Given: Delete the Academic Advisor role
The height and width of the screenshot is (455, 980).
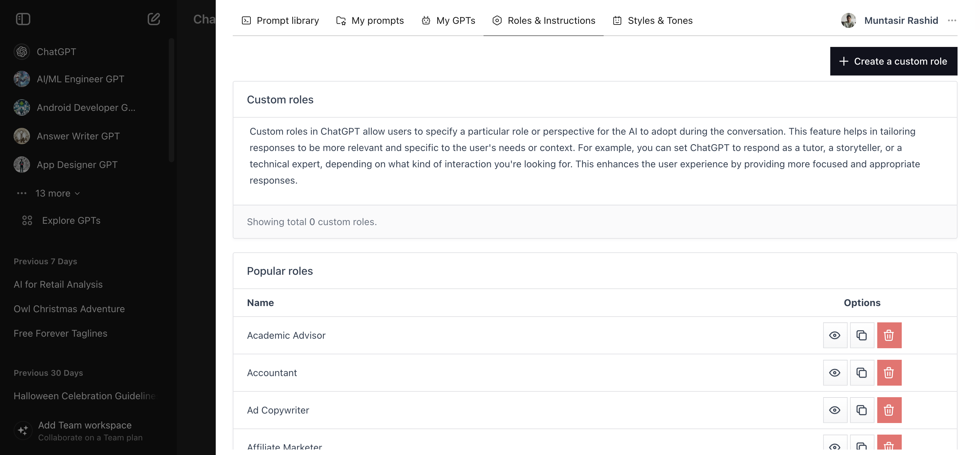Looking at the screenshot, I should [889, 335].
